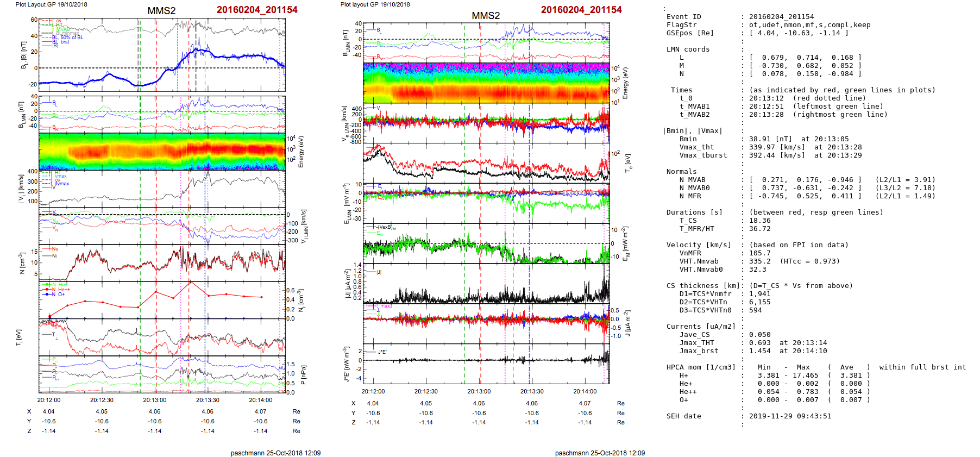Click the MMS2 title above the left plot
Image resolution: width=980 pixels, height=457 pixels.
[161, 11]
